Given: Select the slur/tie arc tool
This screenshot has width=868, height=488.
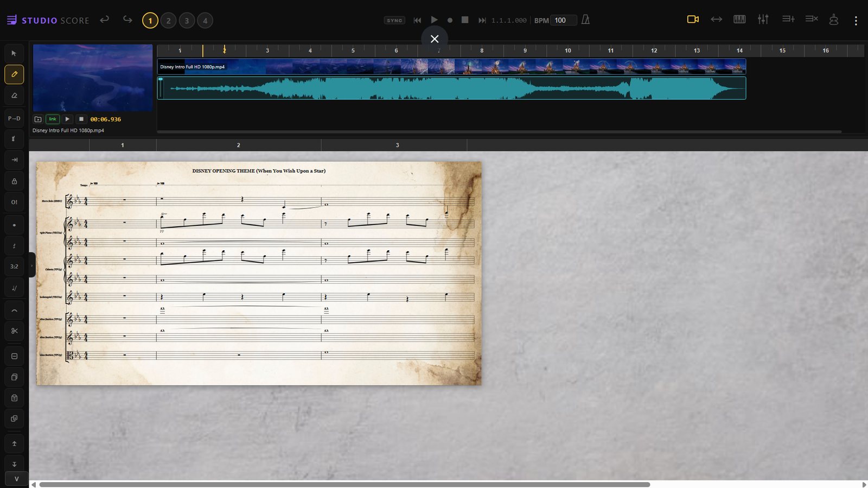Looking at the screenshot, I should point(14,311).
